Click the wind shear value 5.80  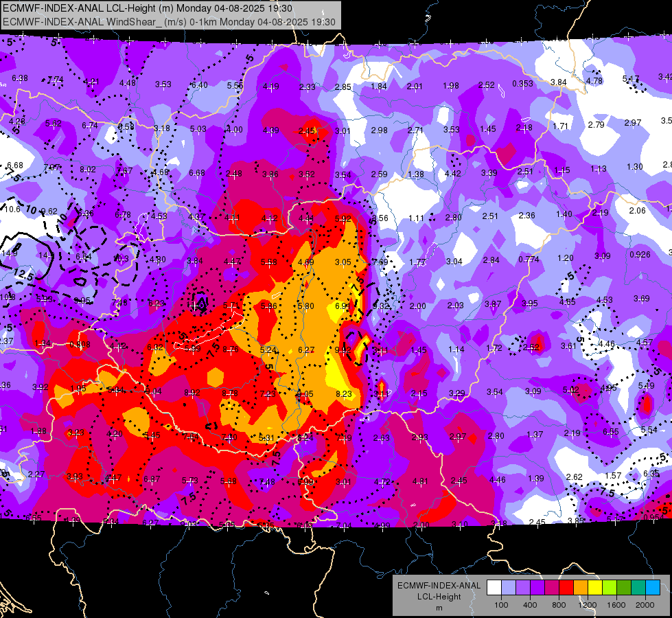tap(305, 306)
